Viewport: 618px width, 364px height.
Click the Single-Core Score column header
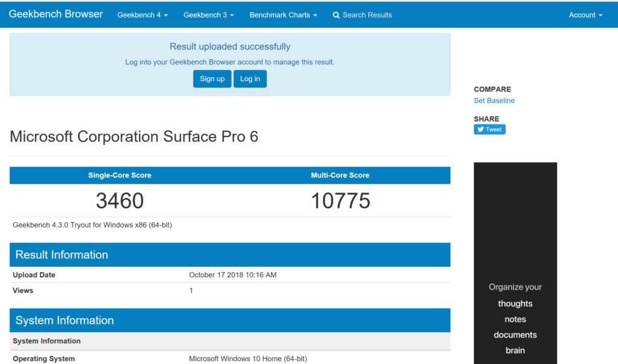click(119, 176)
